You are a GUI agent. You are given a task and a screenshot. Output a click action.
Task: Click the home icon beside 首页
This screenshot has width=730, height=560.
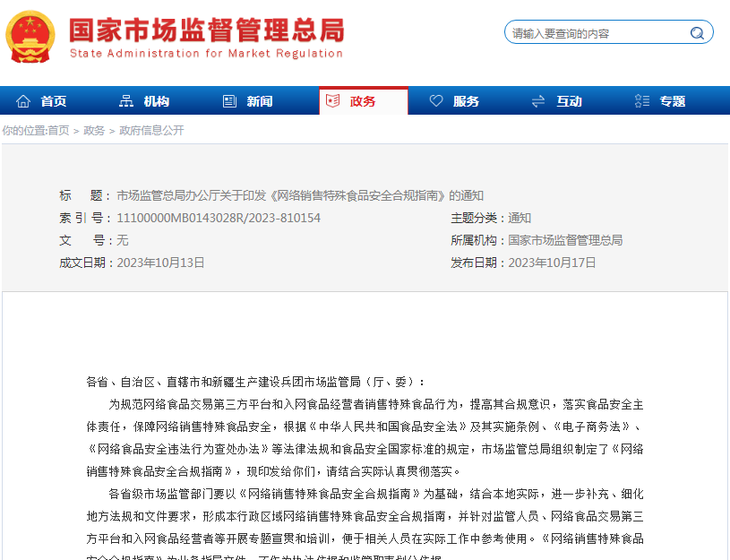(x=23, y=100)
